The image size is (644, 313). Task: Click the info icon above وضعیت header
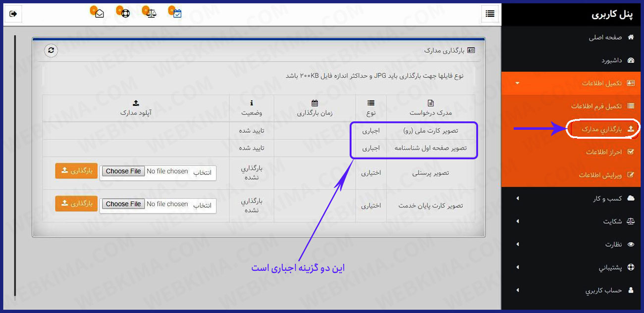252,103
